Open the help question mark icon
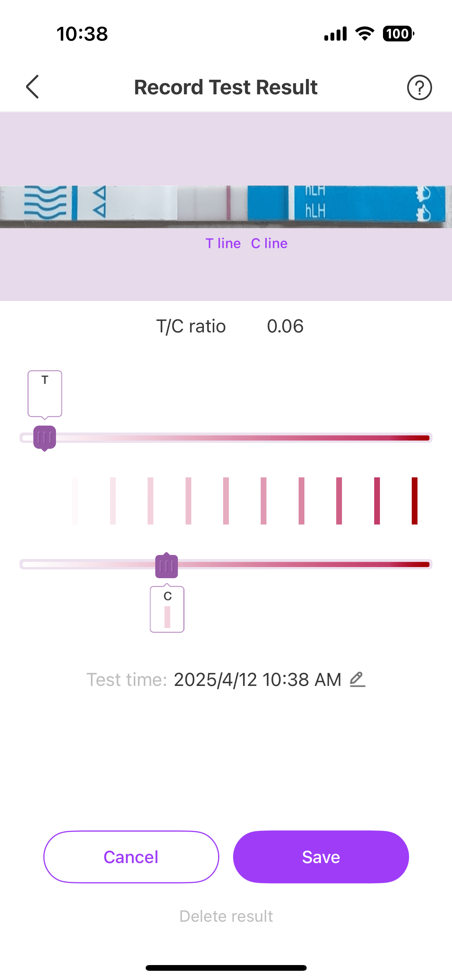This screenshot has height=980, width=452. [x=419, y=87]
